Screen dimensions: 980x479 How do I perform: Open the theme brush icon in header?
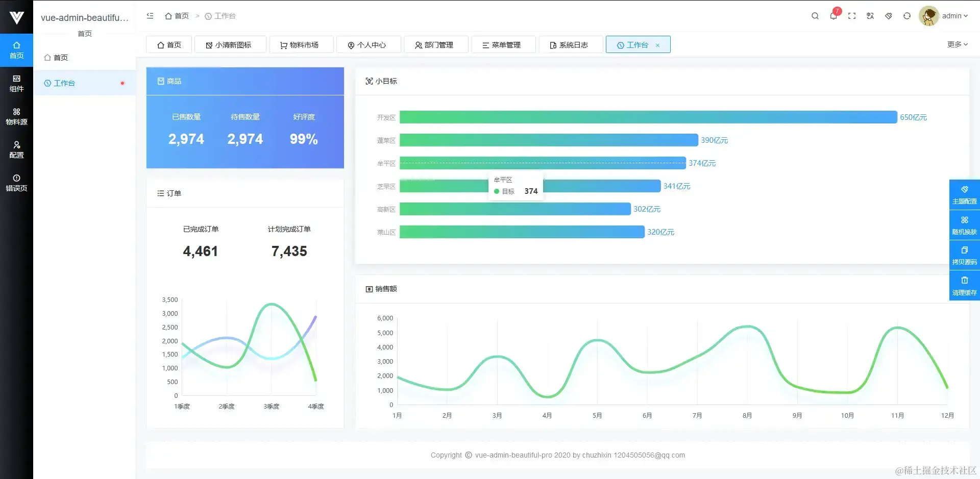pyautogui.click(x=889, y=16)
